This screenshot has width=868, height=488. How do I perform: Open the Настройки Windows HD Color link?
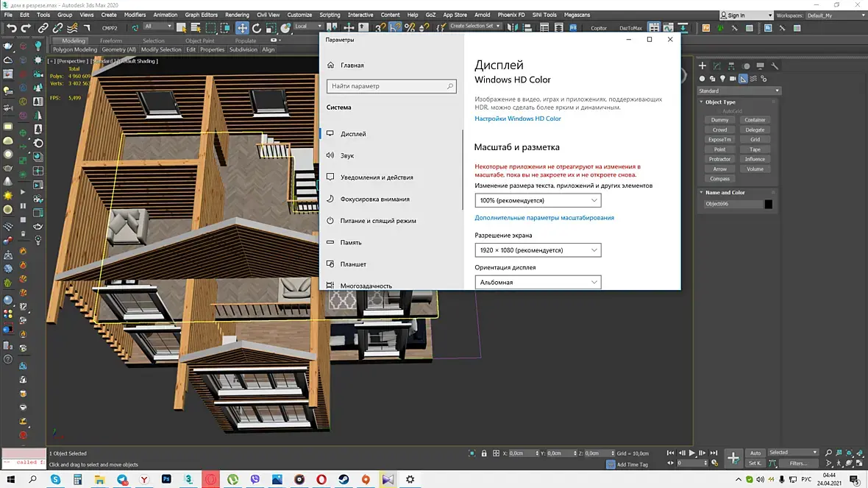coord(518,119)
